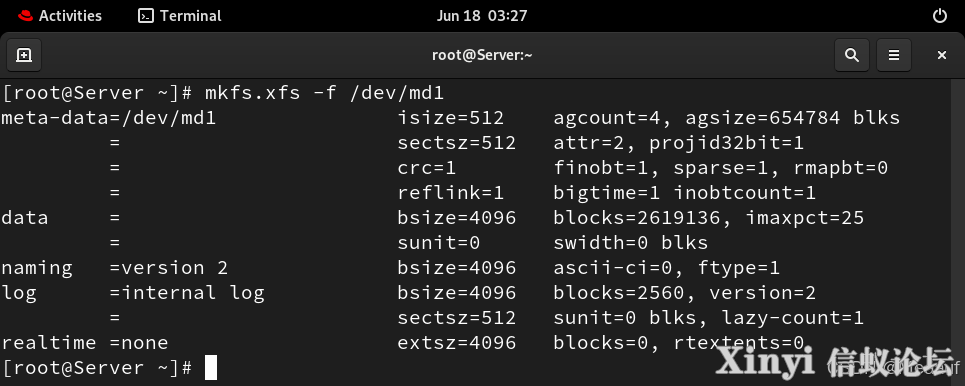The width and height of the screenshot is (965, 386).
Task: Click the mkfs.xfs -f /dev/md1 command
Action: [324, 93]
